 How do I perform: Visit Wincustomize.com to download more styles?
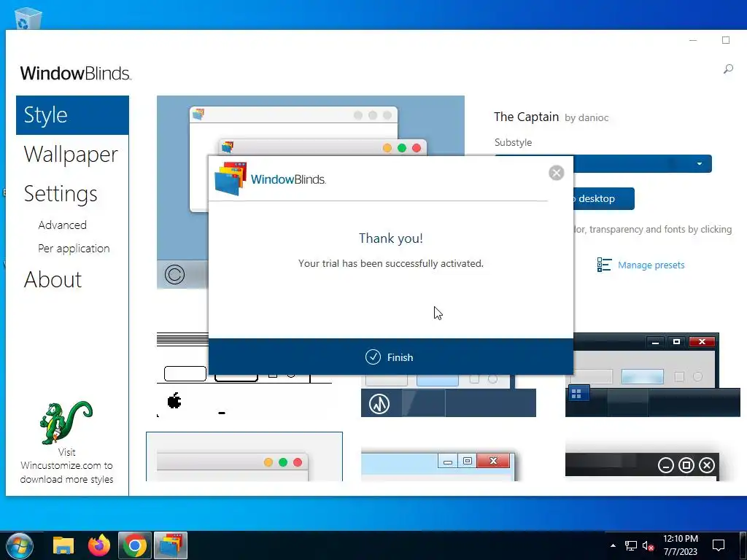click(66, 465)
